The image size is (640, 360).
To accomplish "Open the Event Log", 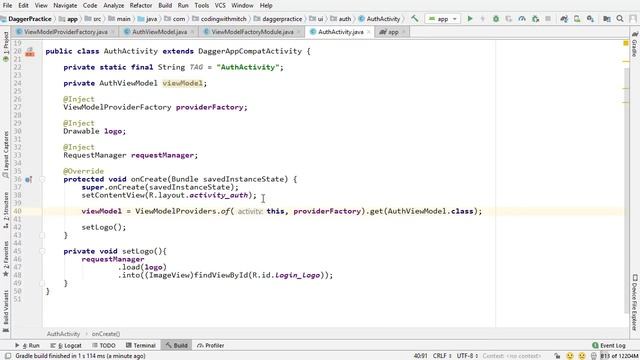I will point(609,345).
